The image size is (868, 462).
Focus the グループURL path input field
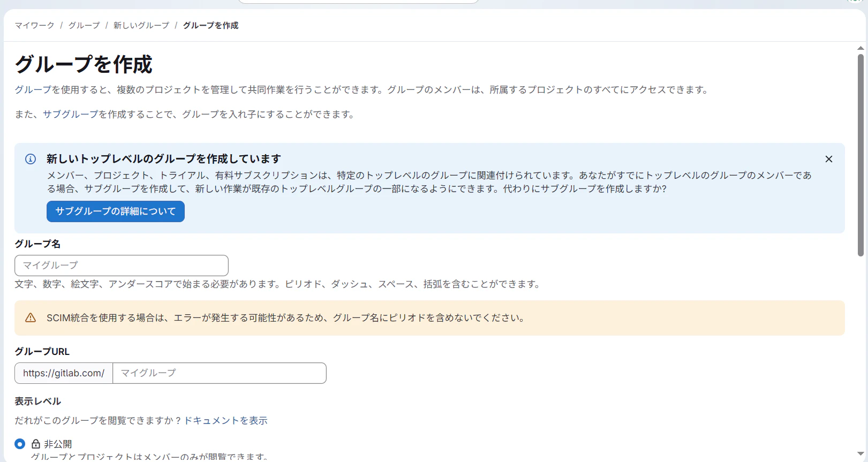220,373
